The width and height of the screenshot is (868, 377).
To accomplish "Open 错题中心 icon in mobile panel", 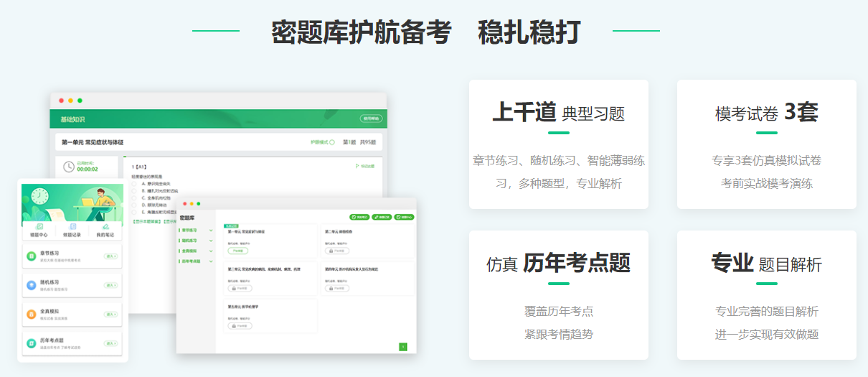I will [x=39, y=228].
